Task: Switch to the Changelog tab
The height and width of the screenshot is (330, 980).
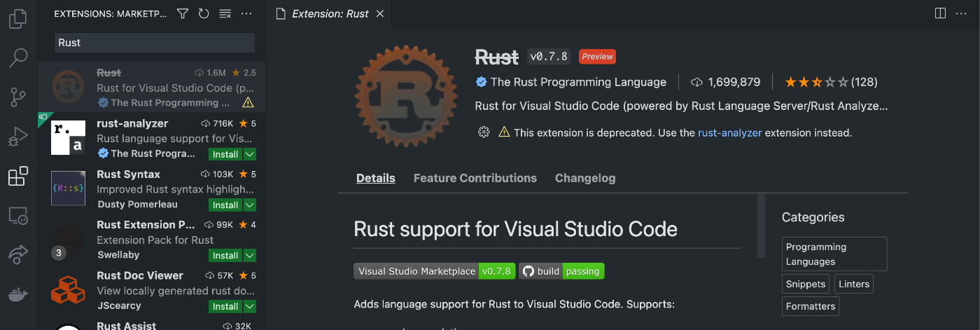Action: (x=585, y=178)
